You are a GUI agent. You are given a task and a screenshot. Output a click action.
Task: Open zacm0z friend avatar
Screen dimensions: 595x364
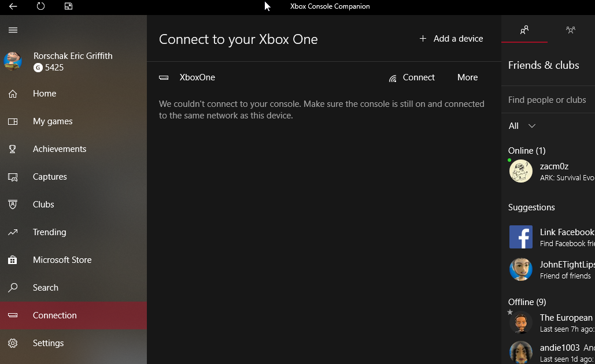tap(520, 171)
